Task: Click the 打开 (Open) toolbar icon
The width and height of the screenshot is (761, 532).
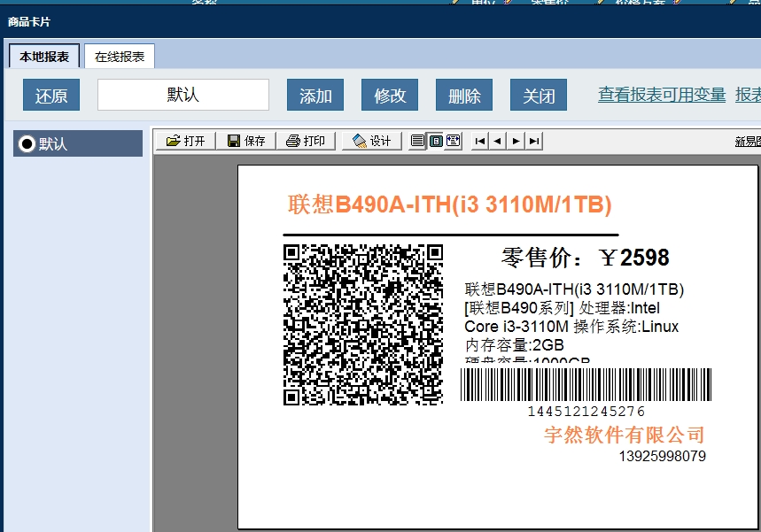Action: coord(185,141)
